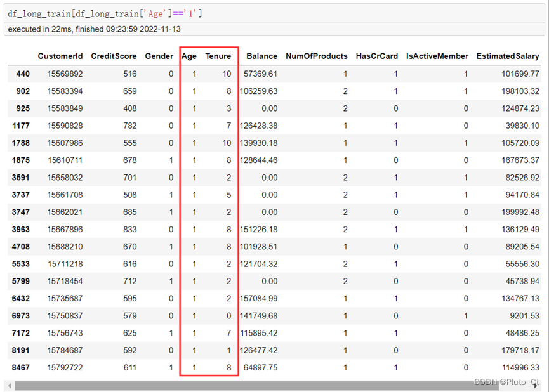This screenshot has width=549, height=392.
Task: Click EstimatedSalary value 101699.77
Action: pos(520,74)
